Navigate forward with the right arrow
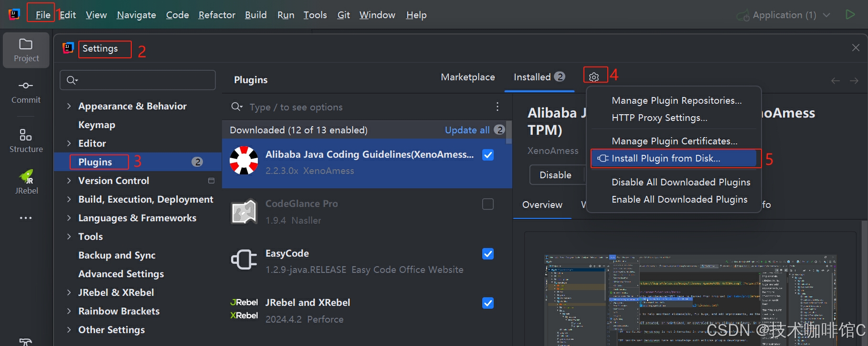Image resolution: width=868 pixels, height=346 pixels. [x=854, y=81]
